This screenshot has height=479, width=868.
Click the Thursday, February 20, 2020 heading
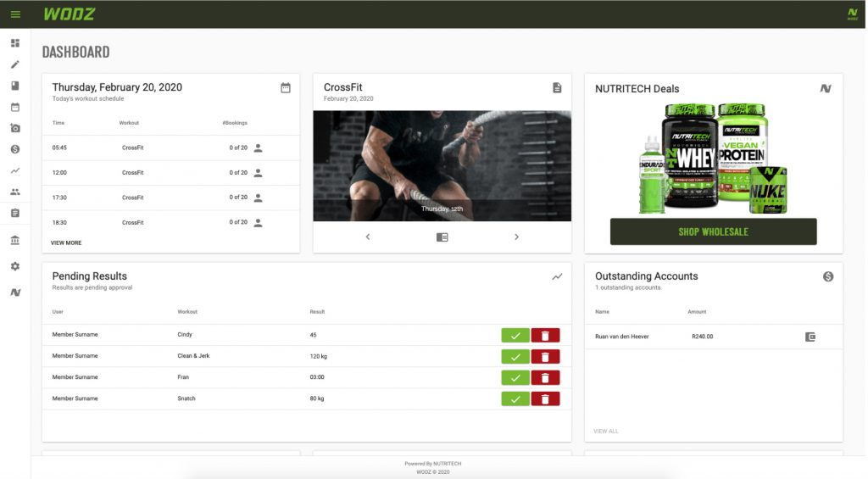[117, 87]
